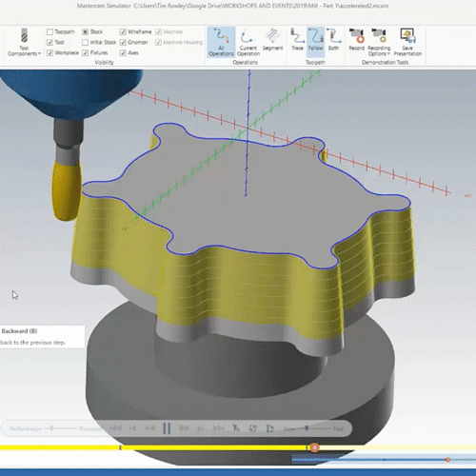The width and height of the screenshot is (476, 476).
Task: Enable the Toolpath visibility checkbox
Action: [x=50, y=31]
